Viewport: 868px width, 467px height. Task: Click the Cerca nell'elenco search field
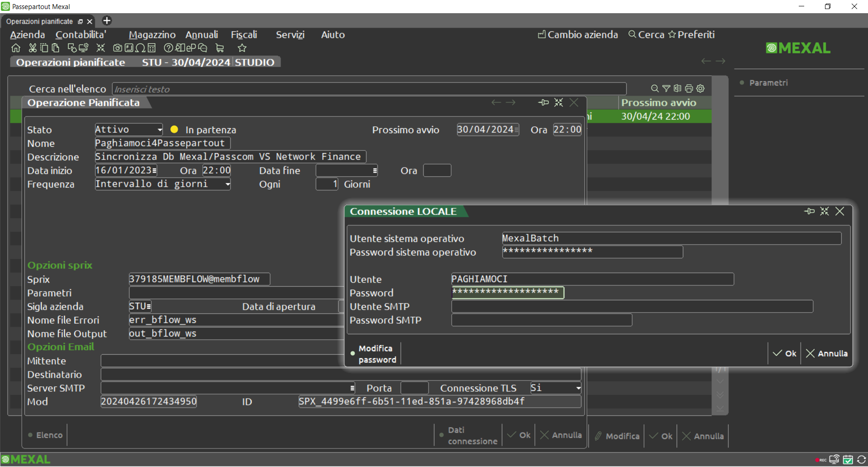[x=369, y=89]
